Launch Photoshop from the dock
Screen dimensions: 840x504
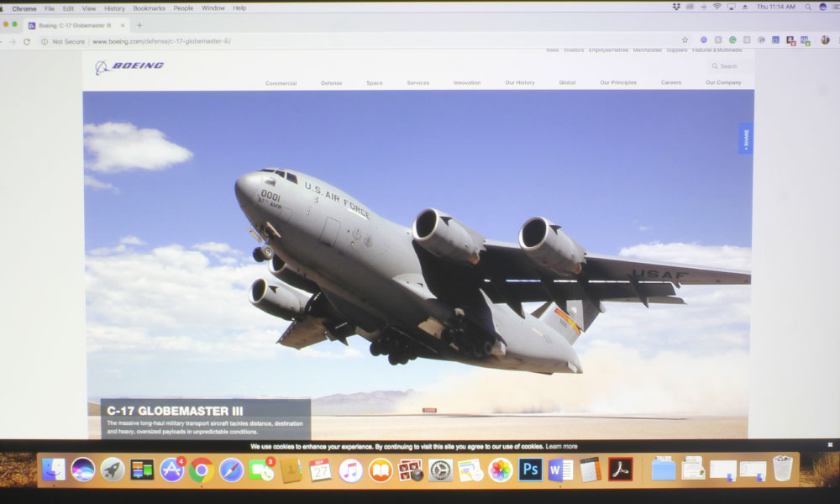pos(530,470)
